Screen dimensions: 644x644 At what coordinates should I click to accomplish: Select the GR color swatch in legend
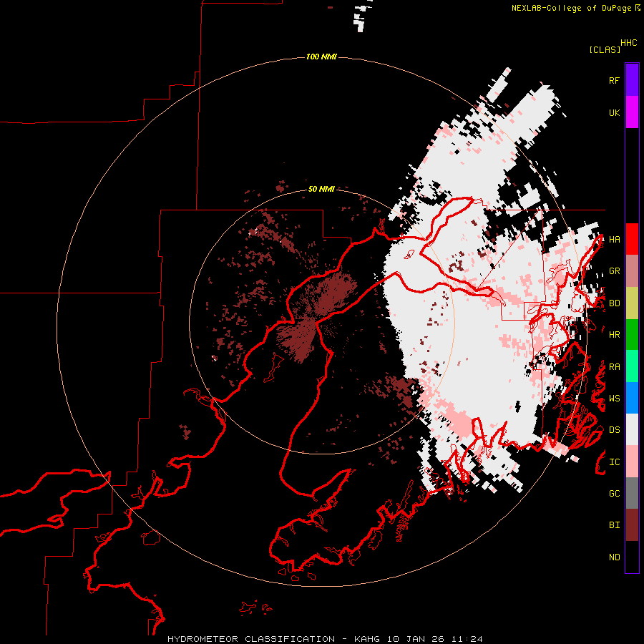[x=632, y=271]
